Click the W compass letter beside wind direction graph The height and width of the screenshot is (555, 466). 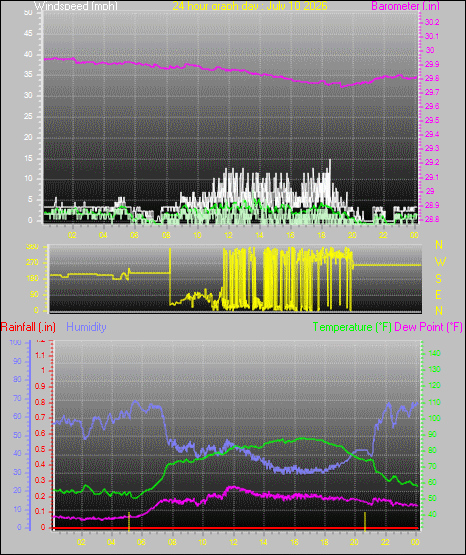pyautogui.click(x=440, y=262)
